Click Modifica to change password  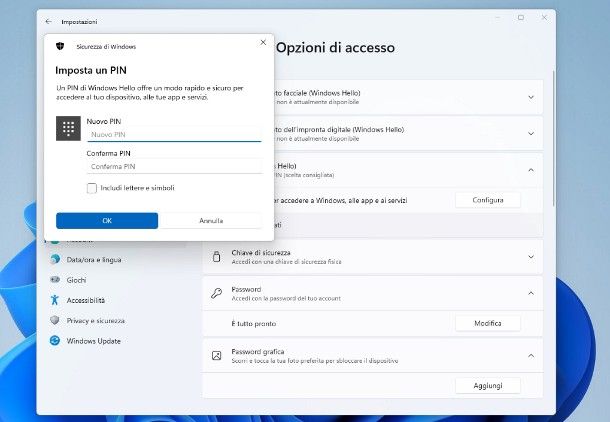tap(488, 323)
